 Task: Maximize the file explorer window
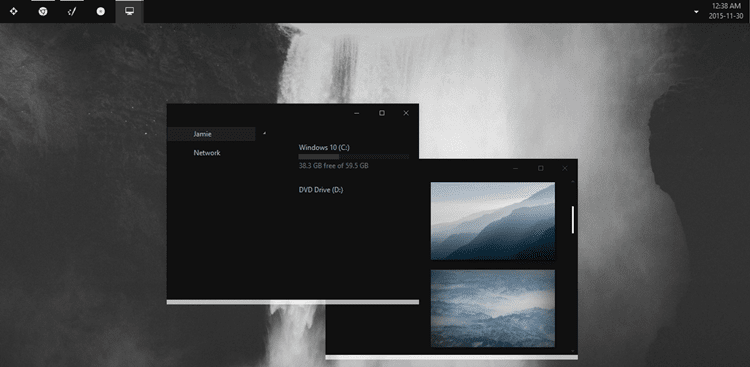(x=382, y=113)
